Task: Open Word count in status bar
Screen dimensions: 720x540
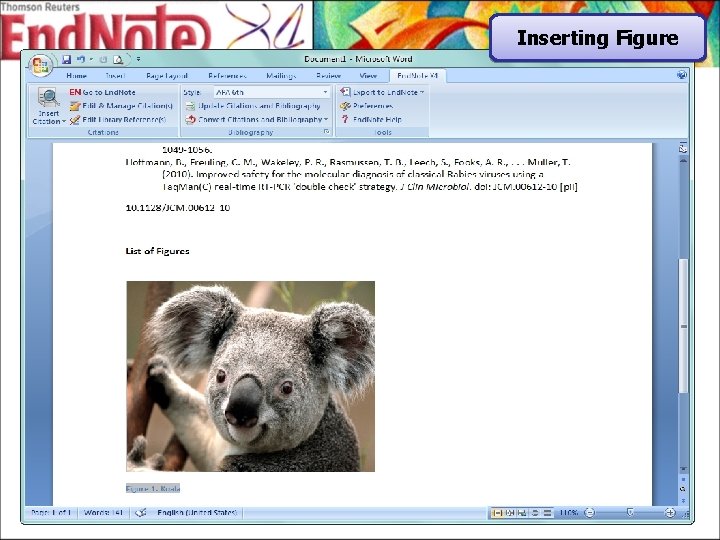Action: tap(103, 512)
